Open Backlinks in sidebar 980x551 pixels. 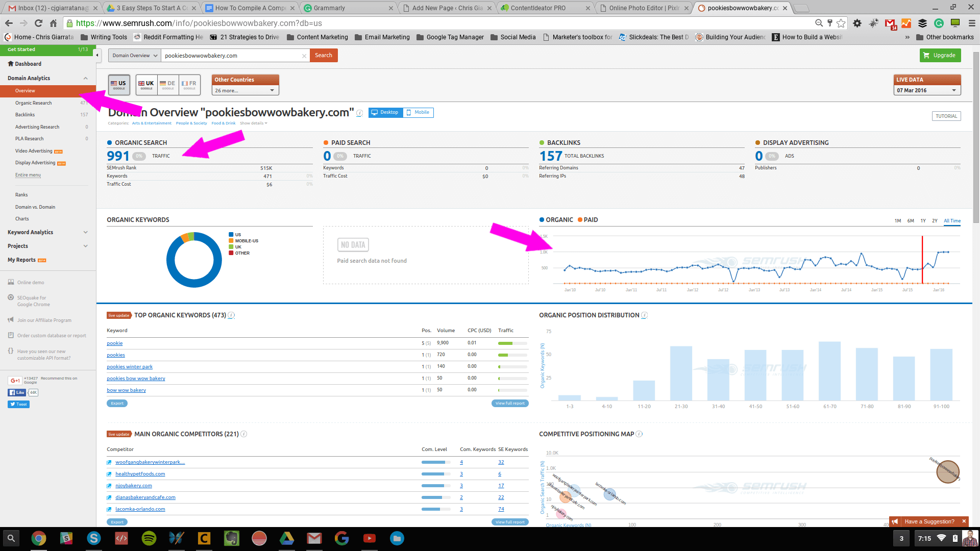tap(25, 115)
